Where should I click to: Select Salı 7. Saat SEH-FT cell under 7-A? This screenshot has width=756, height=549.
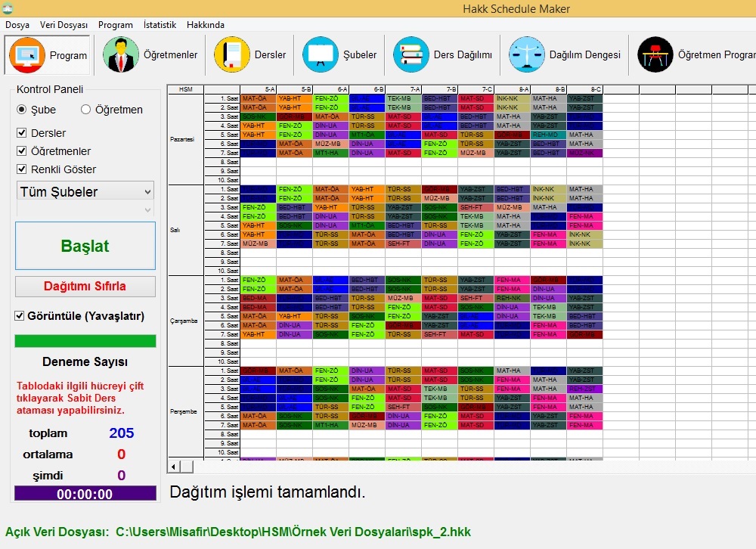click(x=403, y=243)
